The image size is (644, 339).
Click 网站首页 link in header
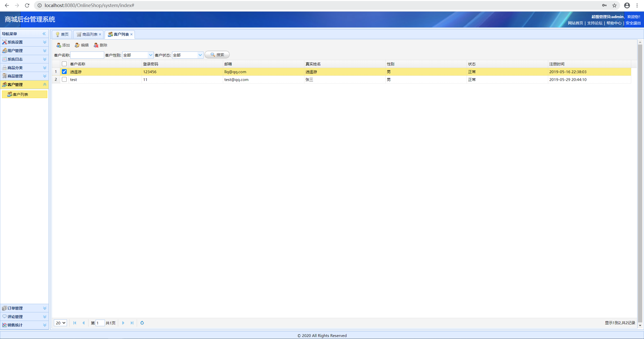click(575, 23)
